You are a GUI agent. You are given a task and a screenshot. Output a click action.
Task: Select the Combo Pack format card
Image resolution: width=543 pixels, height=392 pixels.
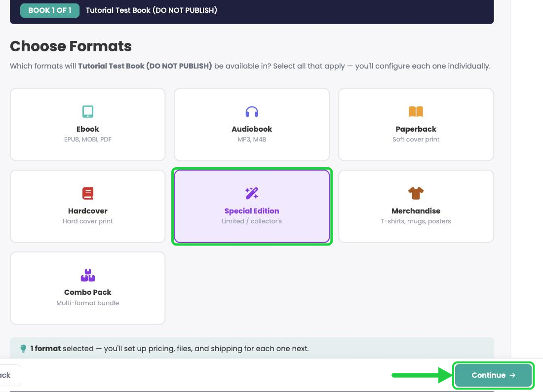(x=87, y=288)
